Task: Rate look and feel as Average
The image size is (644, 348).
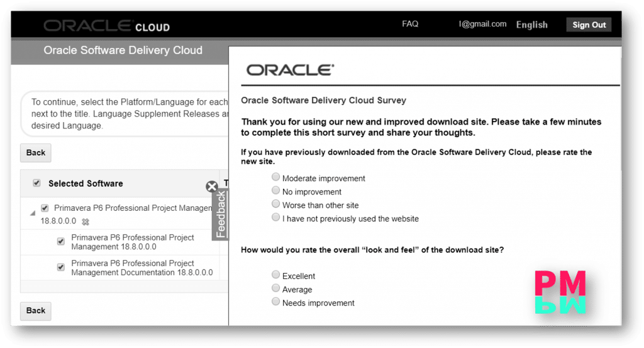Action: pos(275,288)
